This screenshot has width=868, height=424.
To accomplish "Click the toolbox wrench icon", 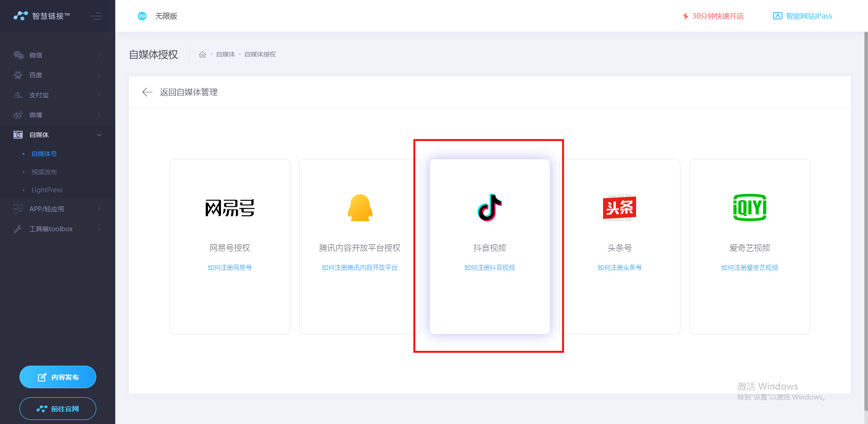I will (18, 229).
